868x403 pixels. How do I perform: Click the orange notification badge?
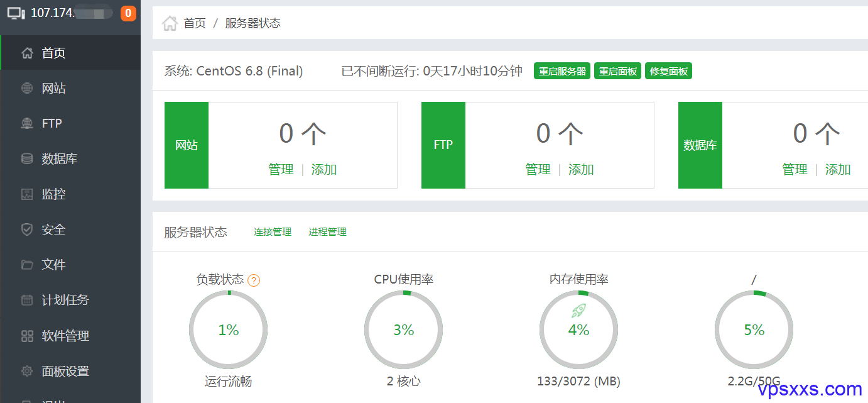pos(128,13)
